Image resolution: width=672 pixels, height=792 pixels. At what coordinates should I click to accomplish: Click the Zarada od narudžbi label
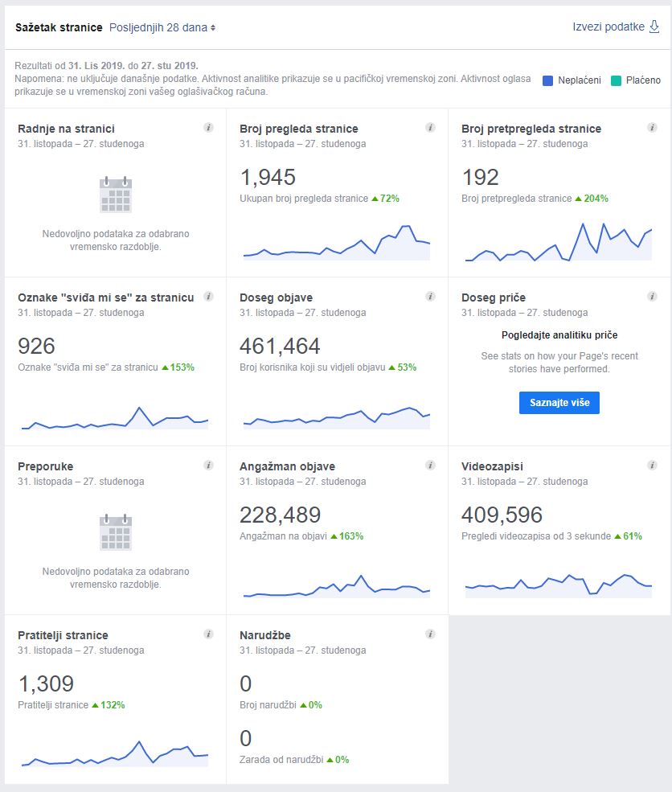click(281, 759)
